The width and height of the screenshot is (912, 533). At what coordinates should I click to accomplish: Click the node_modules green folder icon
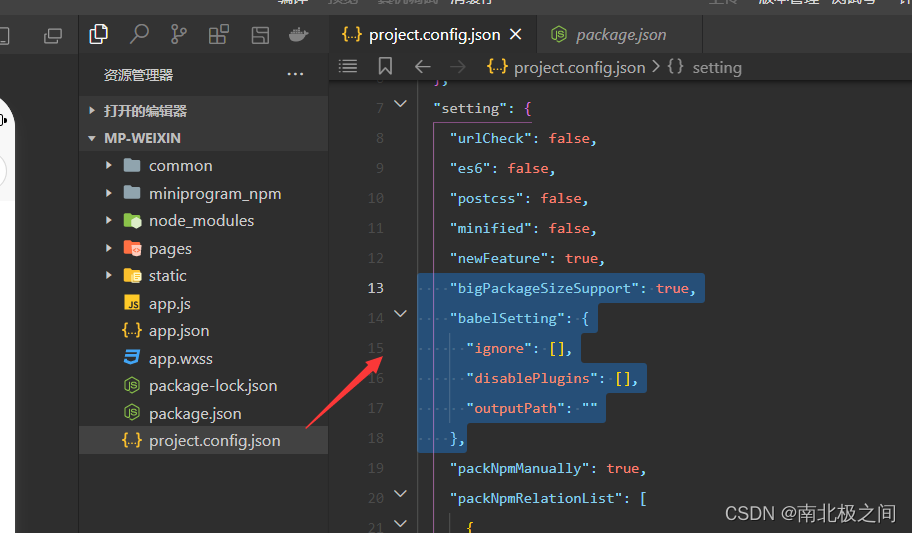coord(132,221)
